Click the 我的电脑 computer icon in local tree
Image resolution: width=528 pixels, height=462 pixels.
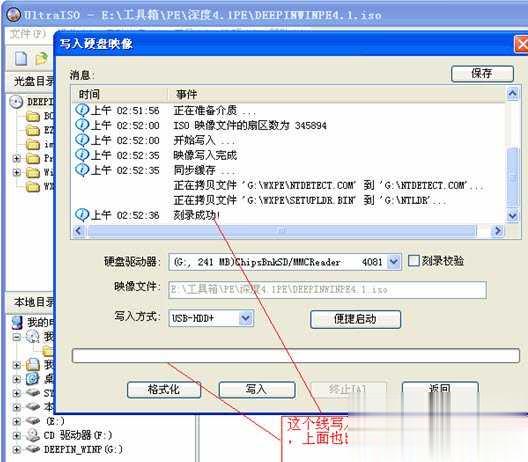[16, 322]
